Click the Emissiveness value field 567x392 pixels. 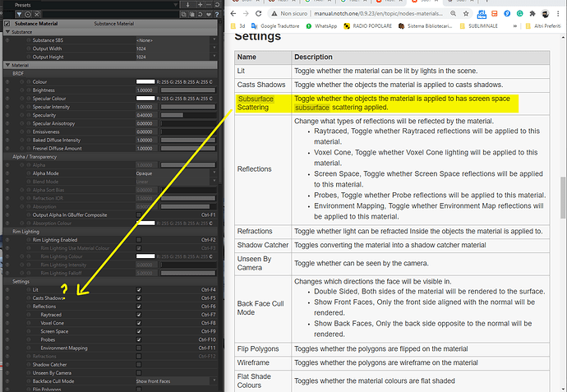146,131
